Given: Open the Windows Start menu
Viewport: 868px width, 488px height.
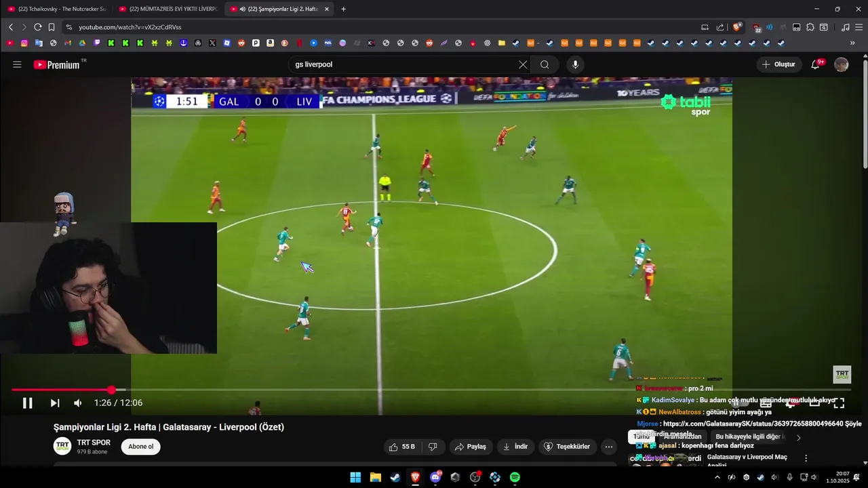Looking at the screenshot, I should click(355, 477).
